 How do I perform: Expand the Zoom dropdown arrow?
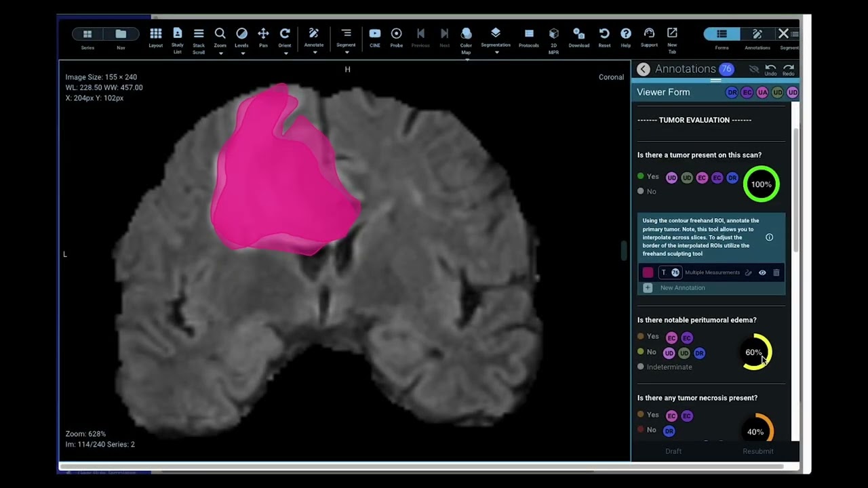click(220, 54)
